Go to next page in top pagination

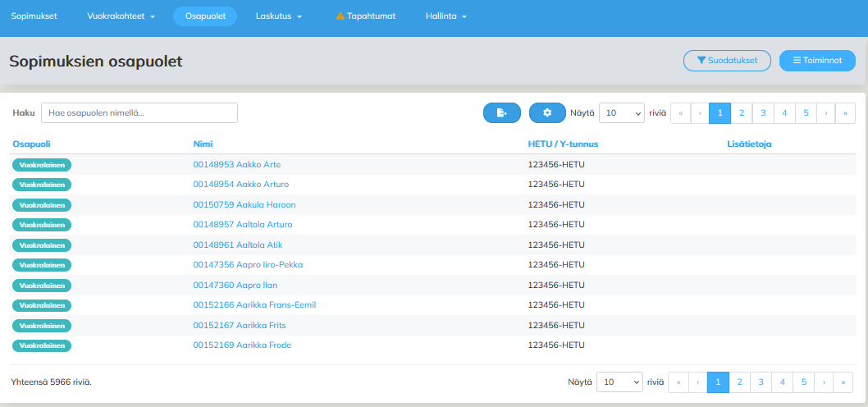click(x=825, y=113)
